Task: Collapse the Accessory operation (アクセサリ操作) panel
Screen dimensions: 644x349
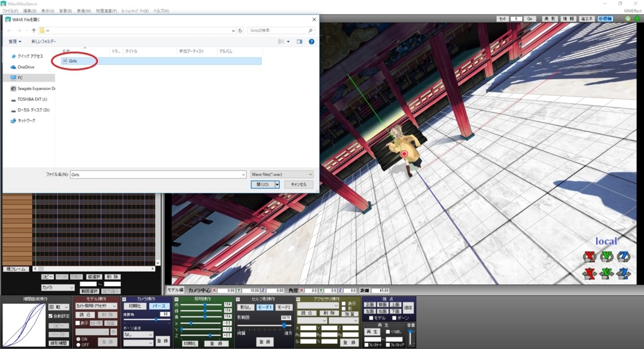Action: (298, 299)
